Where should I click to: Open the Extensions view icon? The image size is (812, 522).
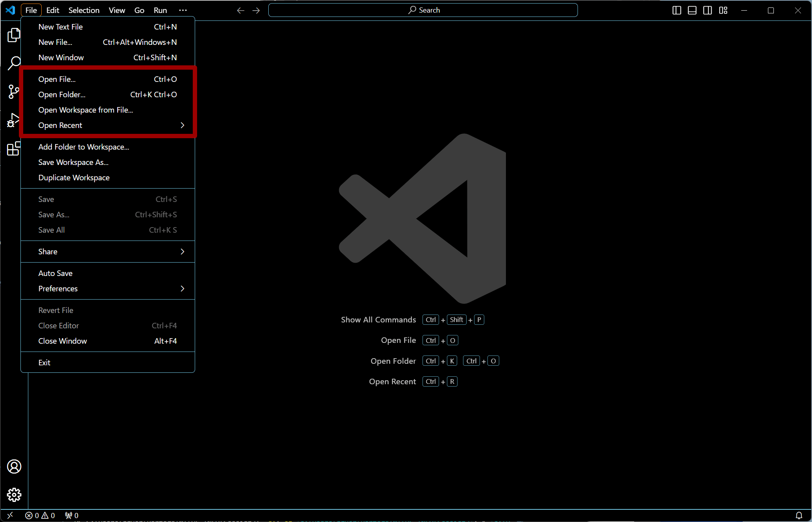13,149
